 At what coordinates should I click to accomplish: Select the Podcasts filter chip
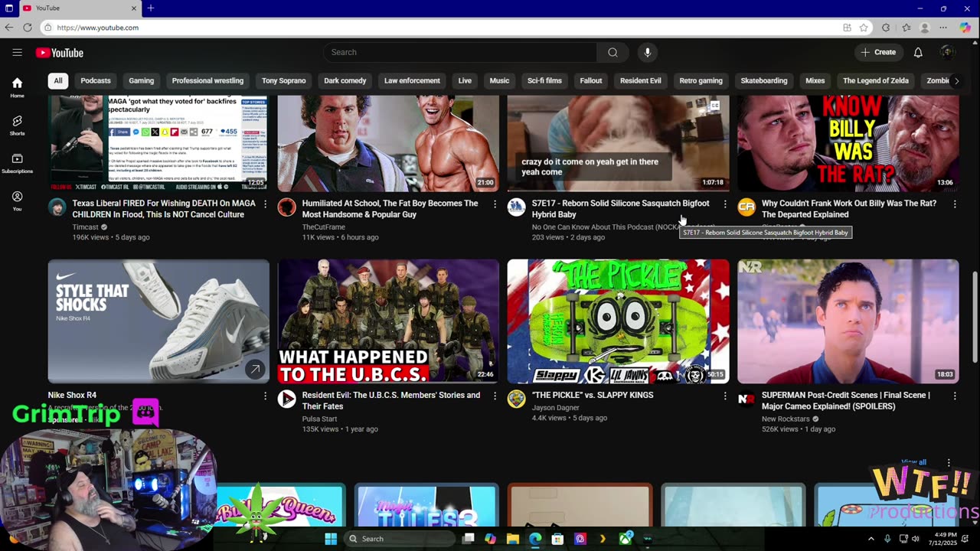point(96,80)
